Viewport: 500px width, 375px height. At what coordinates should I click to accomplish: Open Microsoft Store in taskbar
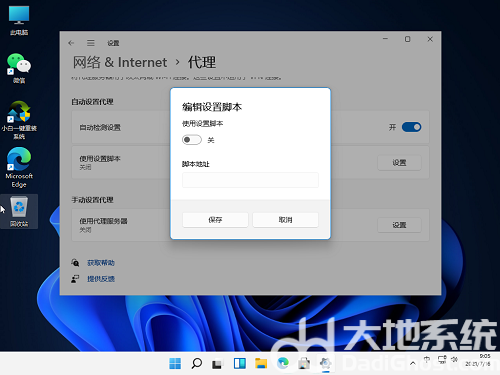click(x=304, y=363)
